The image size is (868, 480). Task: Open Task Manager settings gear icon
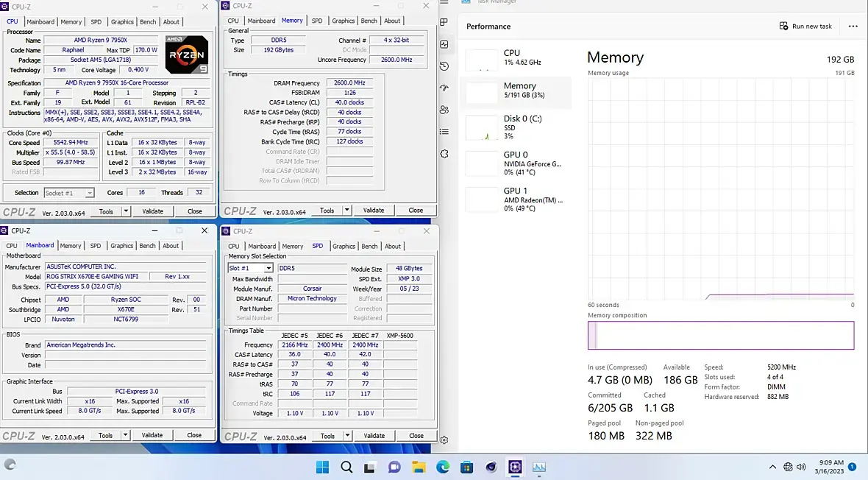point(444,440)
